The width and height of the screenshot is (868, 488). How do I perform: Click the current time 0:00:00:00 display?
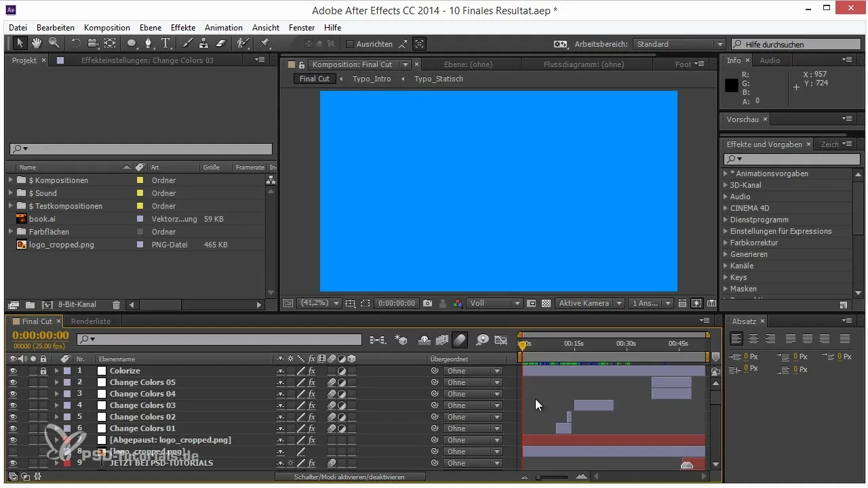pos(41,335)
